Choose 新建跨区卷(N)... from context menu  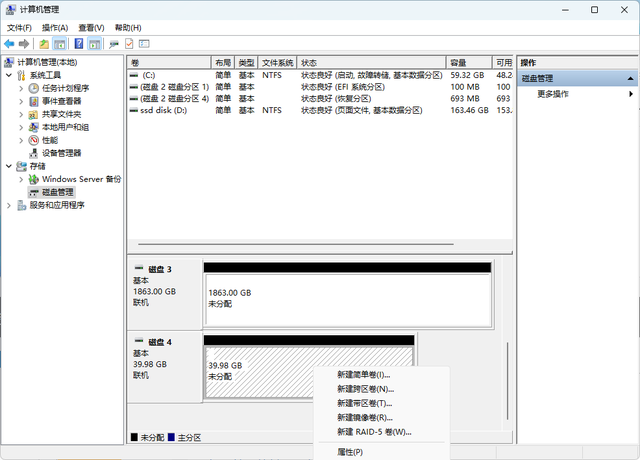tap(382, 389)
